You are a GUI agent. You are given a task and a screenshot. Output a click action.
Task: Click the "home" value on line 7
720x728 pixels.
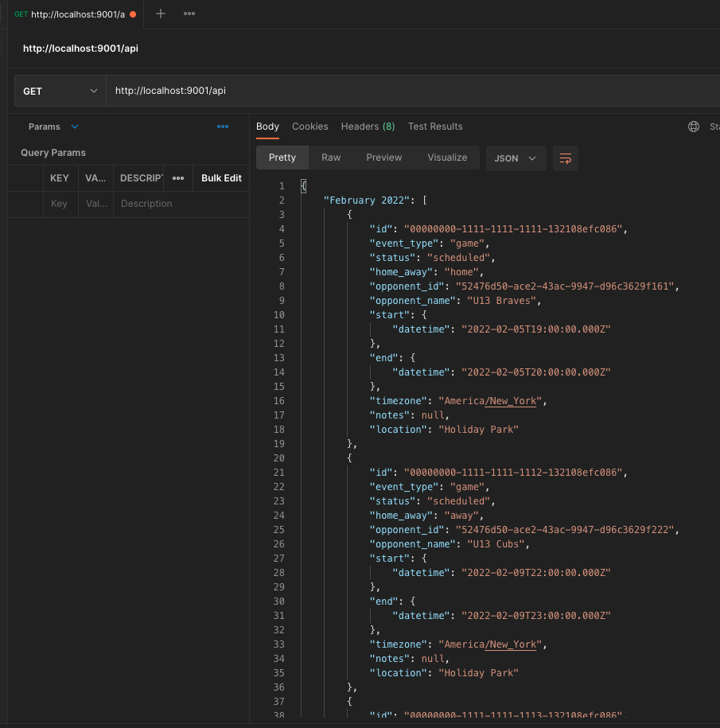(x=461, y=272)
